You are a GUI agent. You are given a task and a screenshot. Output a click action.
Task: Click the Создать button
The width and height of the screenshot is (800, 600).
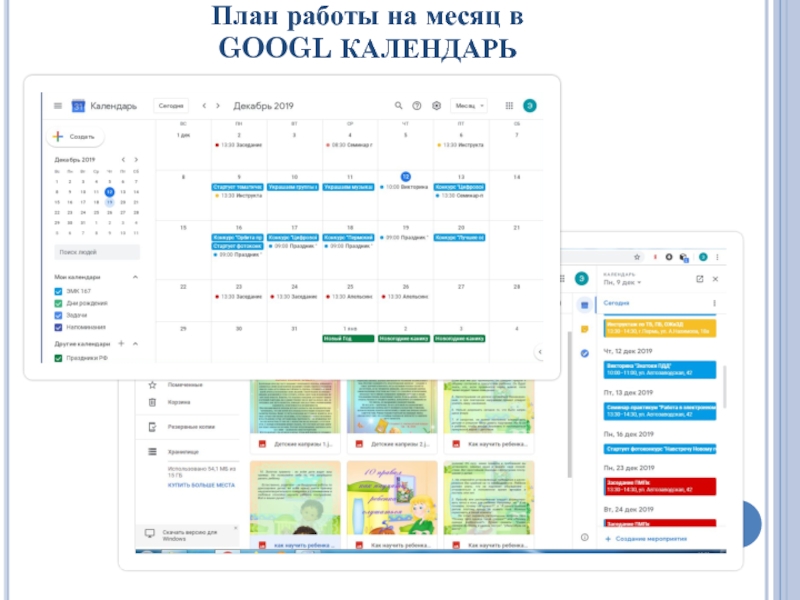(x=75, y=137)
